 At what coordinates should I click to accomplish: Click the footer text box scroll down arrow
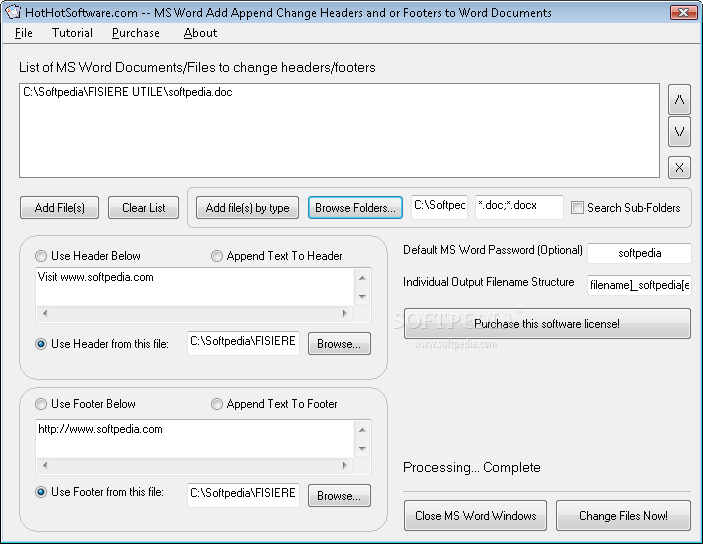coord(362,448)
